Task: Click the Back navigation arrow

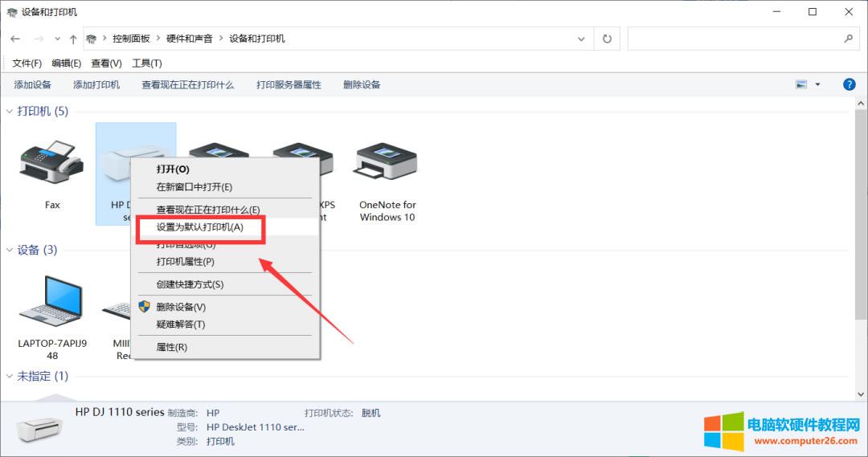Action: click(x=15, y=39)
